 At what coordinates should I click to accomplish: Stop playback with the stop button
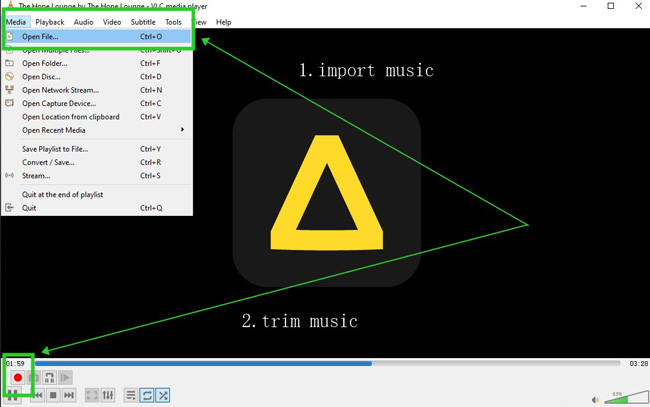[x=53, y=395]
